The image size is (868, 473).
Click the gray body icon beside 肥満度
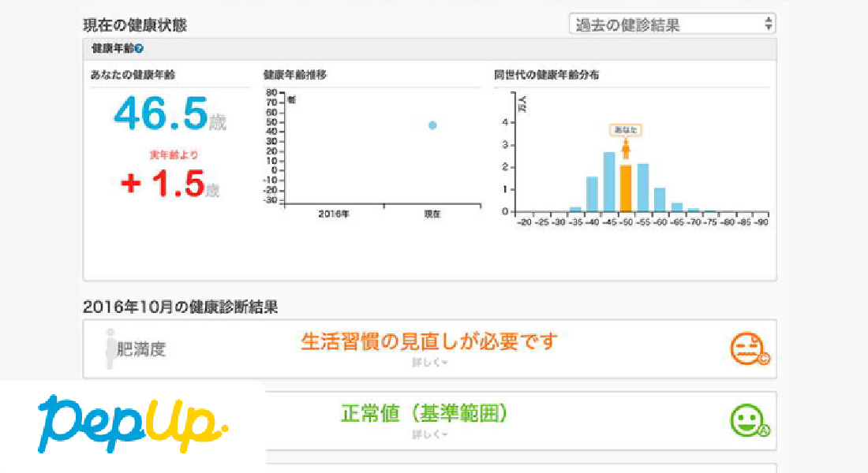(110, 348)
